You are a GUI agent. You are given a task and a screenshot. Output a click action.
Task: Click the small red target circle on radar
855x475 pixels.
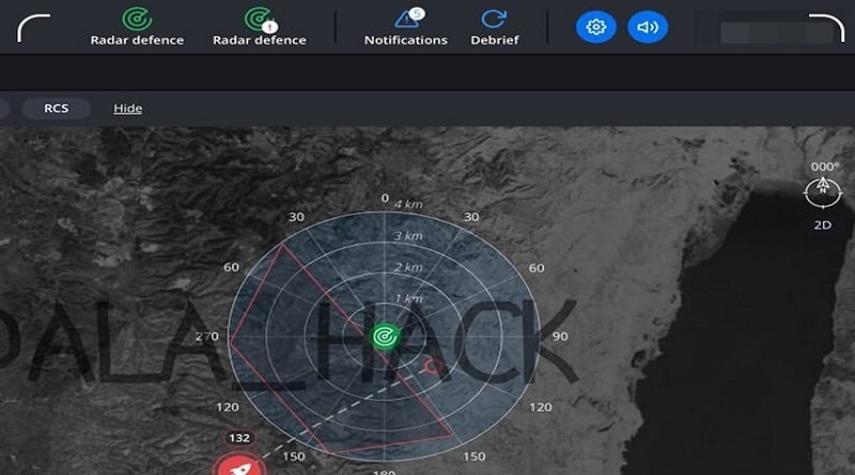coord(433,366)
